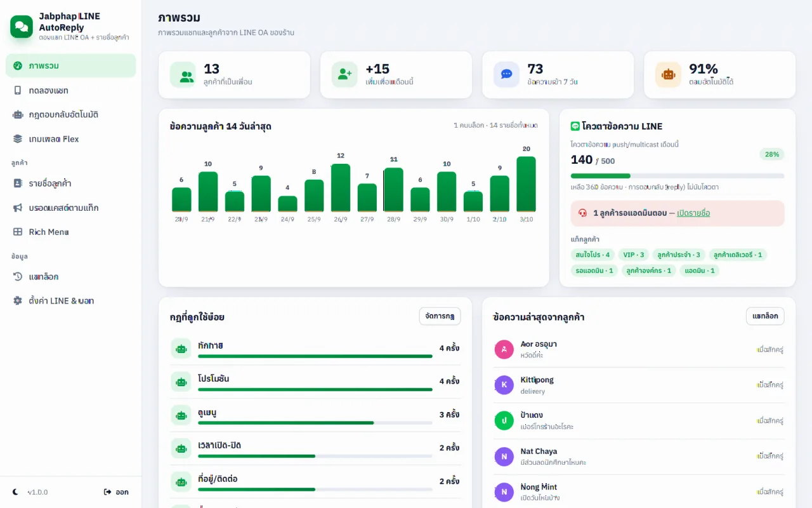Click the add-friend icon on the +15 card
The width and height of the screenshot is (812, 508).
(344, 74)
